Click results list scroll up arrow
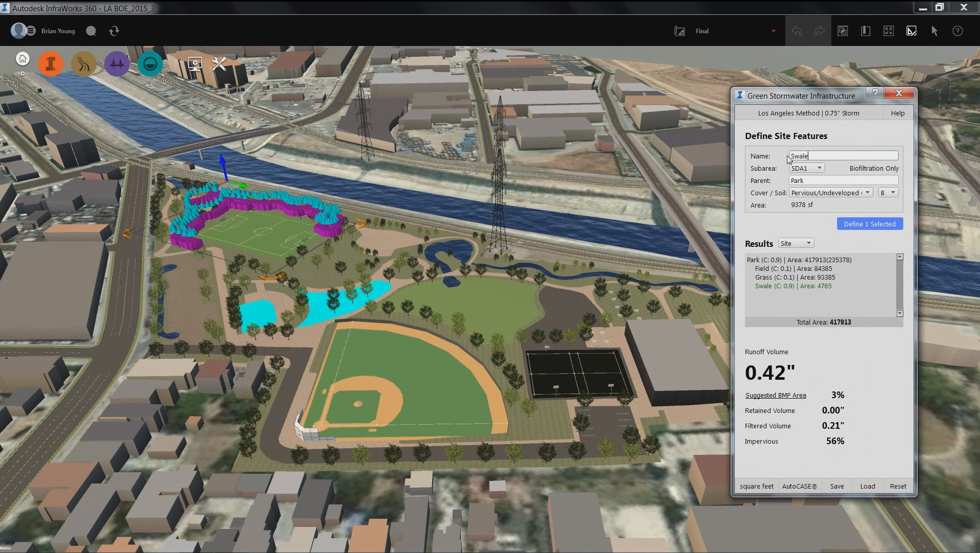 (x=900, y=257)
